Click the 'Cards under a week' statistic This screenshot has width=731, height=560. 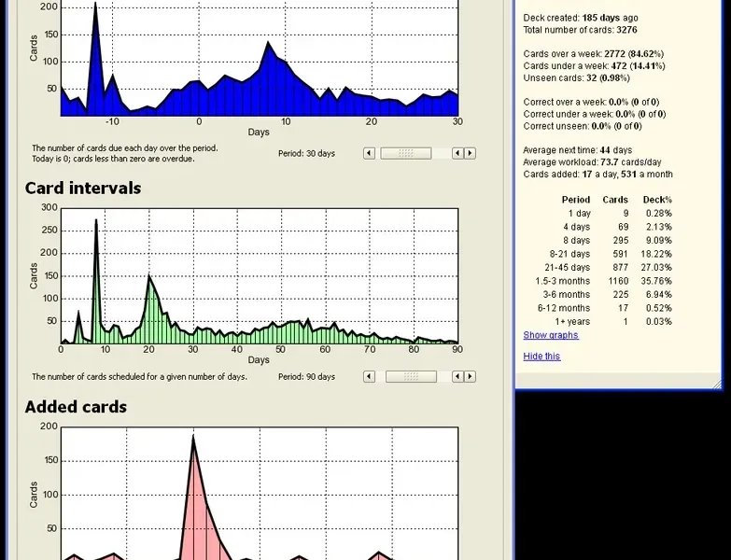594,66
